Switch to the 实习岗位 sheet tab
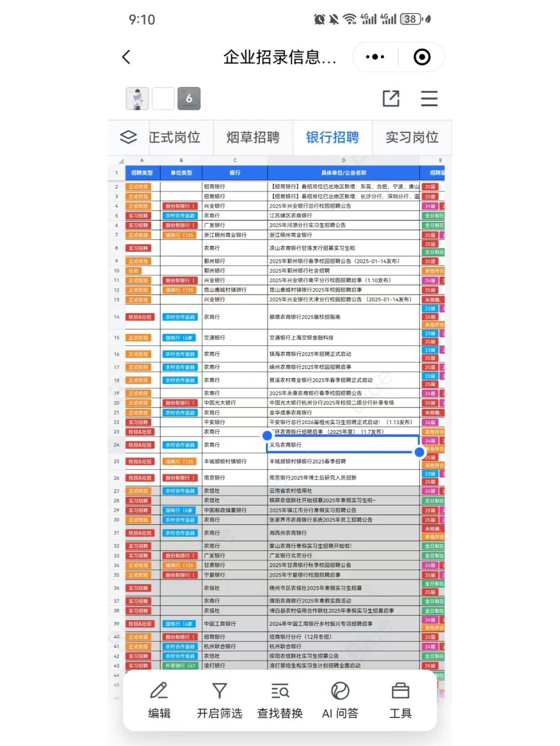560x746 pixels. (x=412, y=137)
